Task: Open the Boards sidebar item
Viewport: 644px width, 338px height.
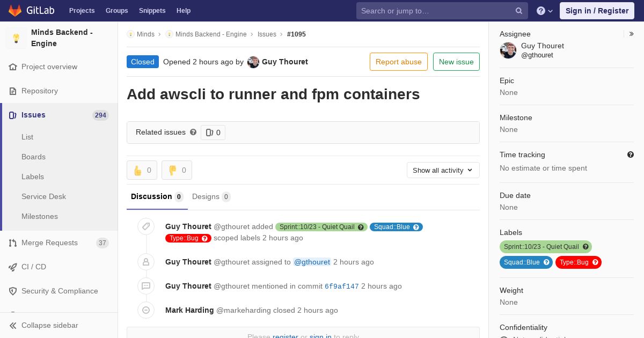Action: pos(33,157)
